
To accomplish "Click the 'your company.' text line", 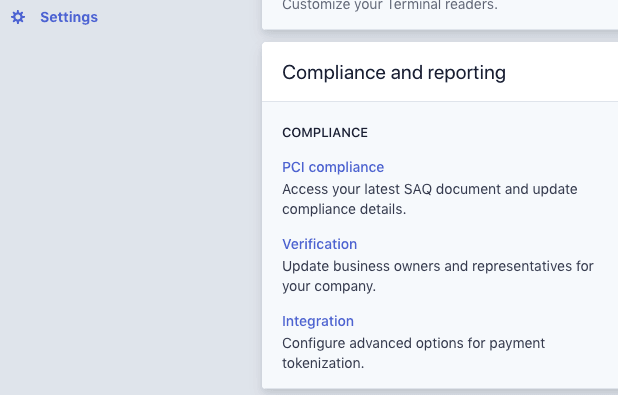I will 329,286.
